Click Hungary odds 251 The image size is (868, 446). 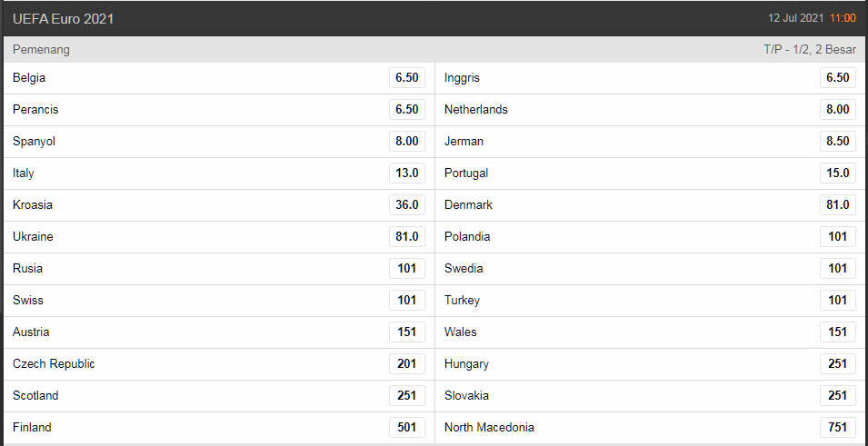point(837,364)
